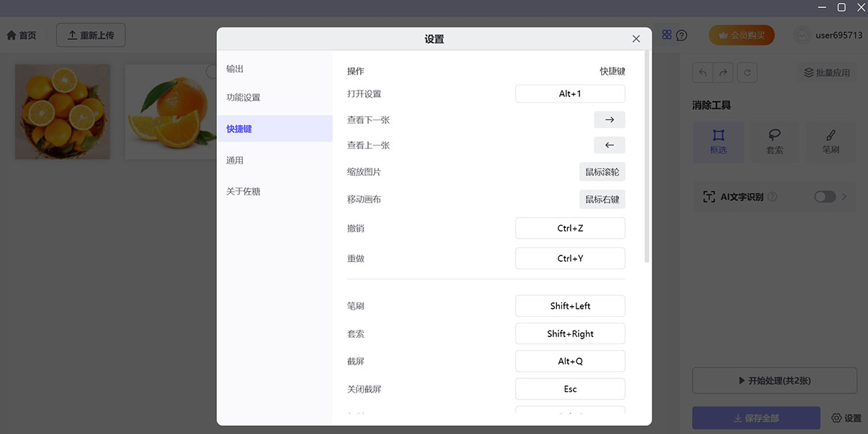Click the Ctrl+Z shortcut field for 撤销

point(570,228)
